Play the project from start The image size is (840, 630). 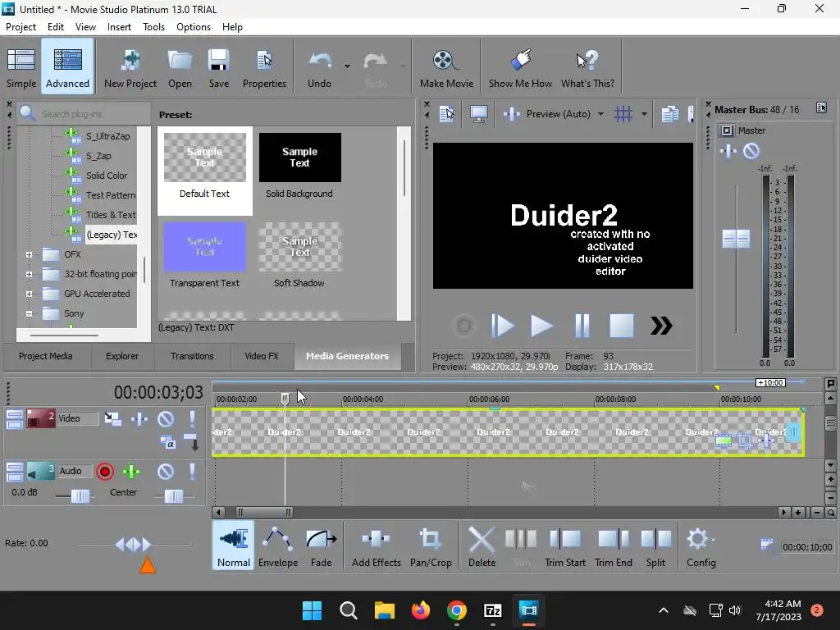pyautogui.click(x=503, y=326)
